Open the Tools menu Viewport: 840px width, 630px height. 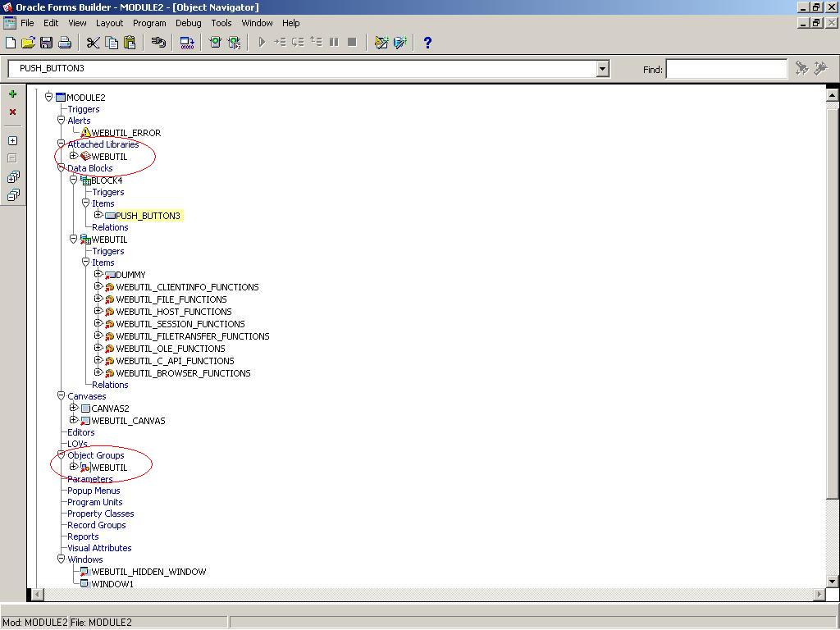pos(221,23)
